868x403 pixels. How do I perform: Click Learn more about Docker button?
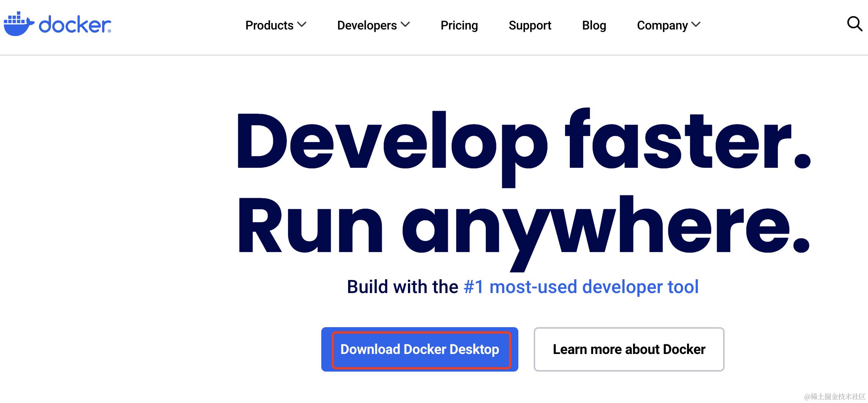(629, 349)
